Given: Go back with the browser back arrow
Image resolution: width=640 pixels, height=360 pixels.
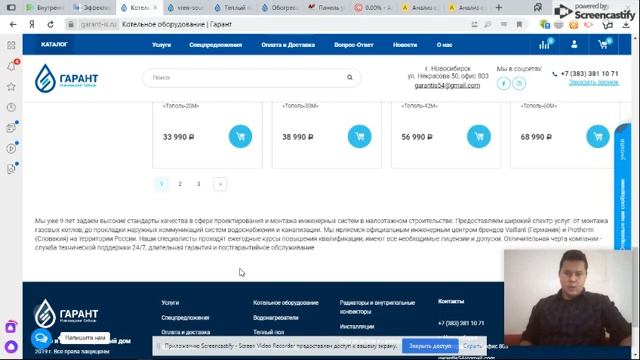Looking at the screenshot, I should click(x=13, y=24).
